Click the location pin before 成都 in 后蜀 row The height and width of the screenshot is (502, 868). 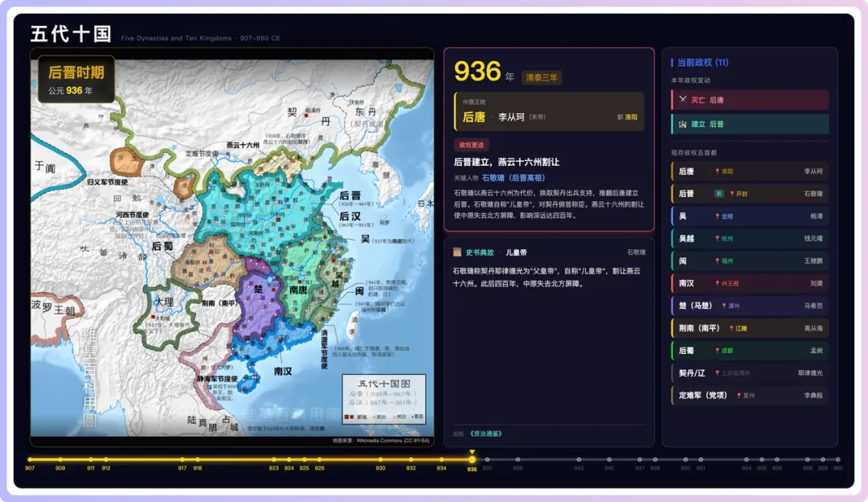click(x=718, y=351)
